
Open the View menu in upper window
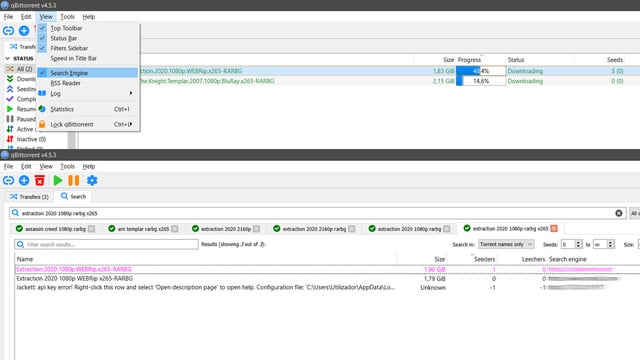(46, 17)
